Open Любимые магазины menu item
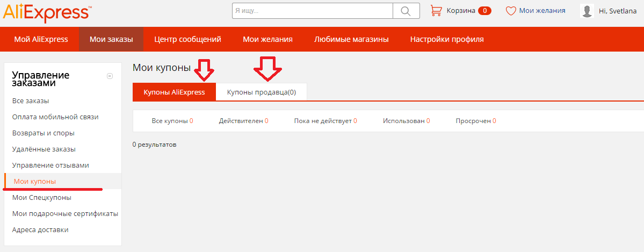 (x=352, y=39)
